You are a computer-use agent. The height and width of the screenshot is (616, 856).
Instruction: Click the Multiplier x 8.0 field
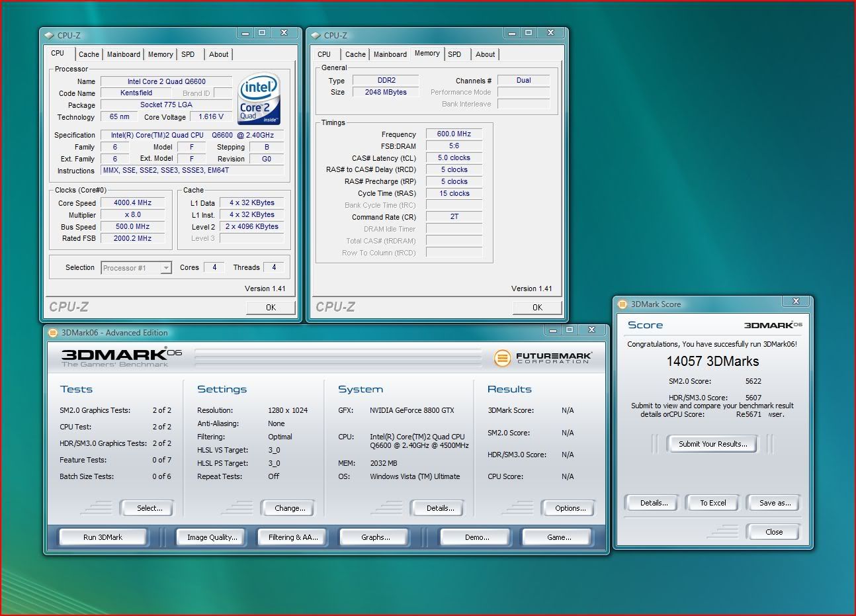click(132, 214)
